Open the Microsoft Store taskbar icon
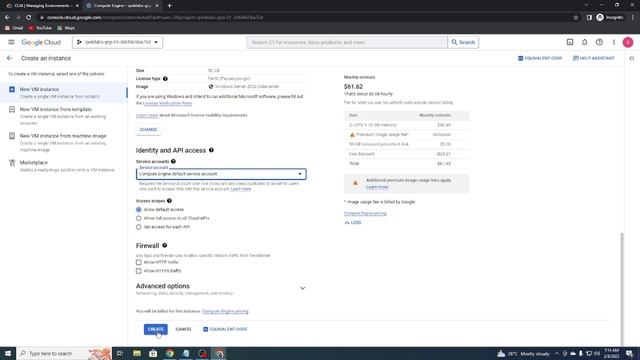 pyautogui.click(x=153, y=353)
